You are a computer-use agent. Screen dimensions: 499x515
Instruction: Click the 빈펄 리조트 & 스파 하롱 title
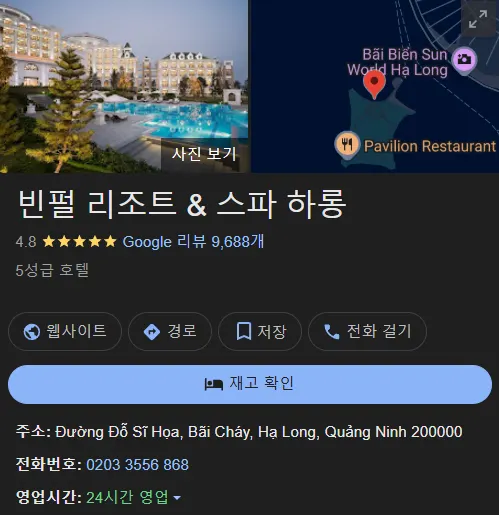(x=182, y=204)
